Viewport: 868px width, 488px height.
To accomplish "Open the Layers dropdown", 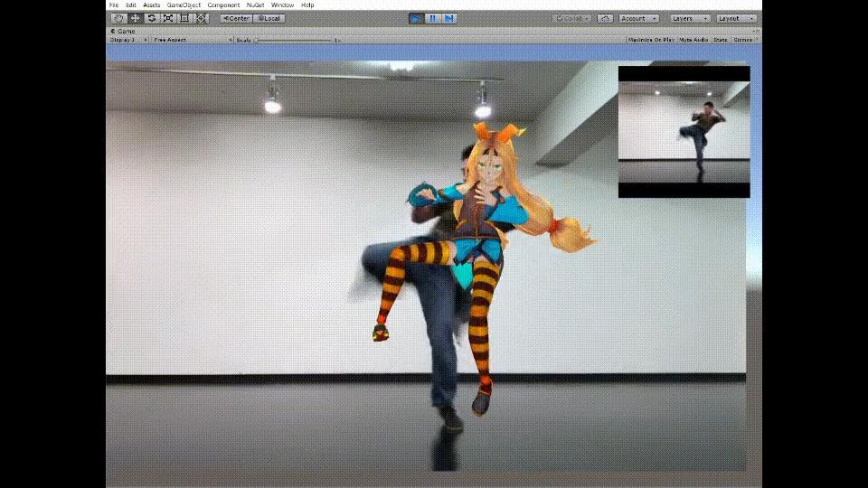I will (x=689, y=18).
